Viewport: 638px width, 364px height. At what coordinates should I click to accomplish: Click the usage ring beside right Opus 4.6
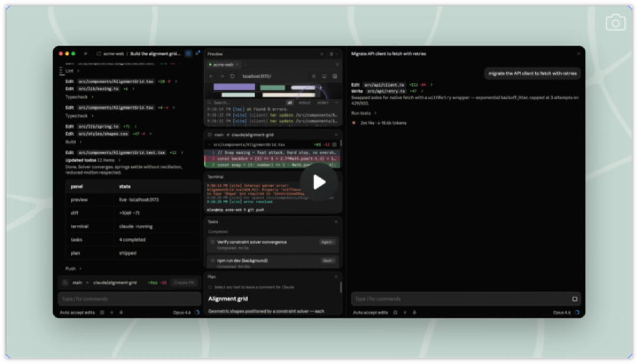577,313
